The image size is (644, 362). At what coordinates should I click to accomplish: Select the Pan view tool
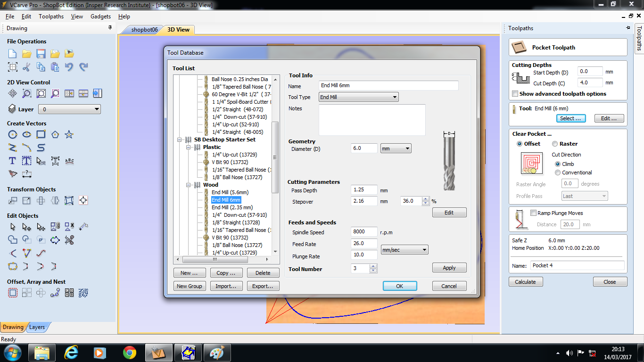pyautogui.click(x=13, y=93)
